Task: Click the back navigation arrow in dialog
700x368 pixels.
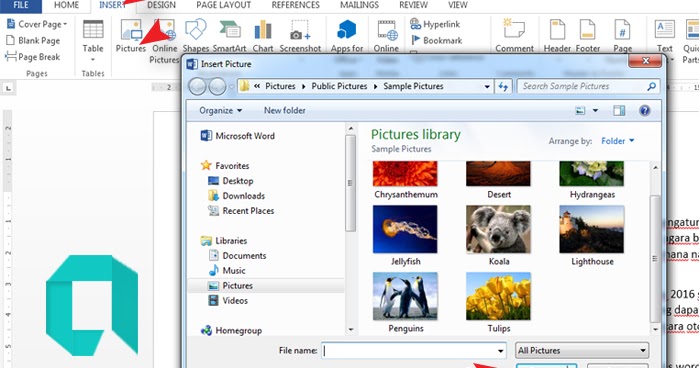Action: [197, 87]
